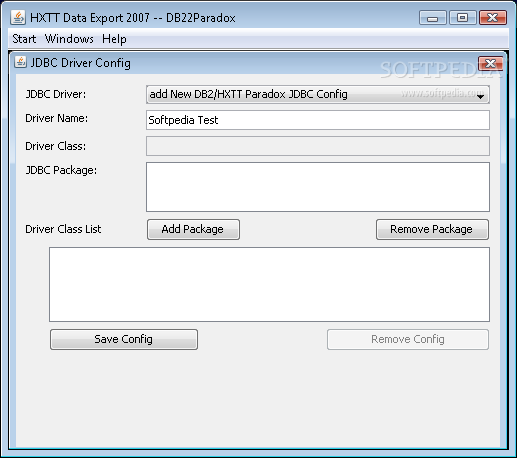Click the Java icon in HXTT title bar
Image resolution: width=517 pixels, height=458 pixels.
(18, 17)
